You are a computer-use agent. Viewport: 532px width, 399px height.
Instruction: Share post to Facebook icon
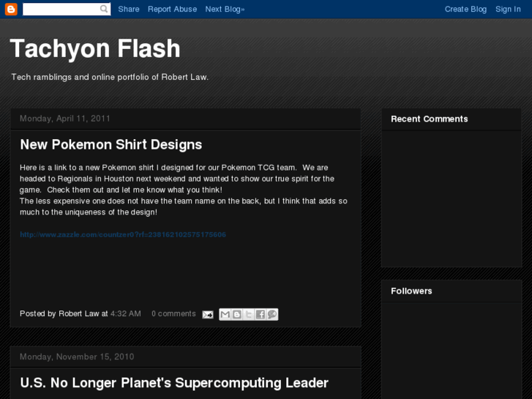point(261,315)
